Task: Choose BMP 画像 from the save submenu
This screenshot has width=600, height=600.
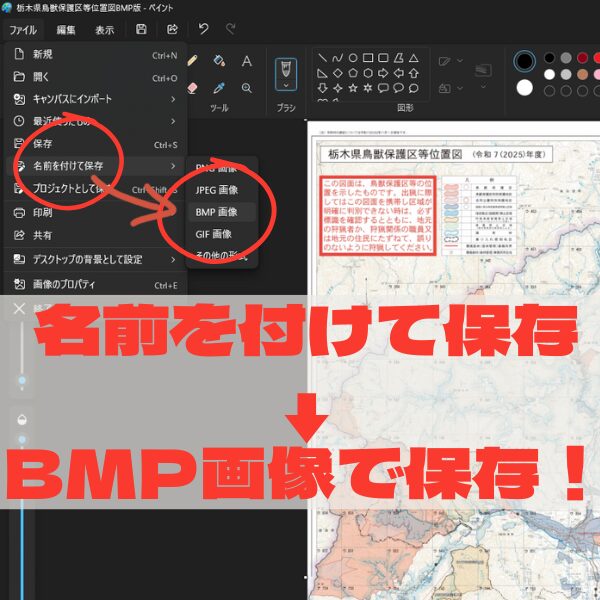Action: point(216,212)
